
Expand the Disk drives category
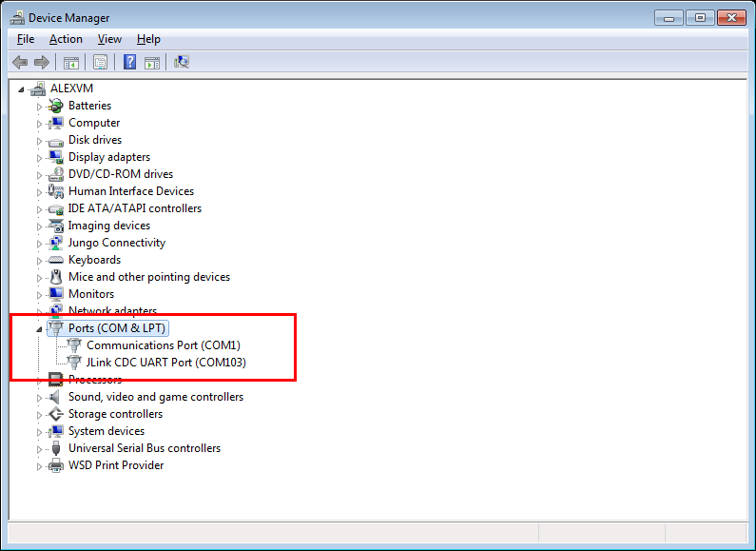40,141
